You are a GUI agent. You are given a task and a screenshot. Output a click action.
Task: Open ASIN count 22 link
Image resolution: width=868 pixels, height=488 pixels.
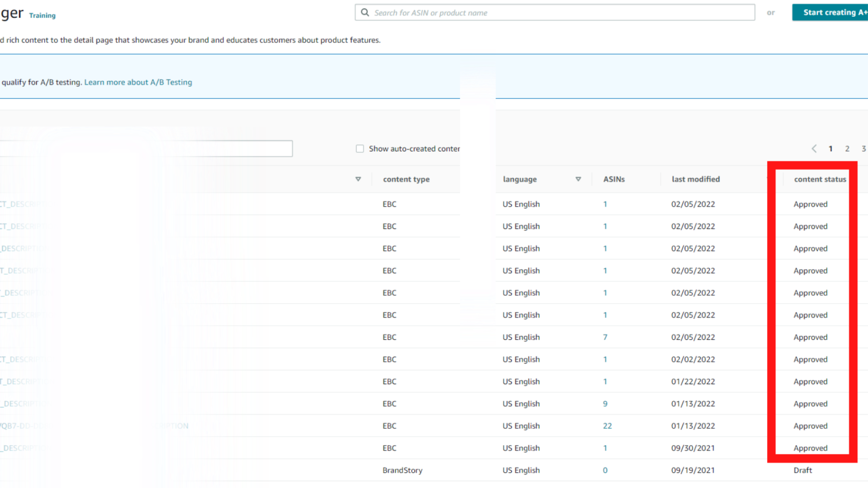coord(607,426)
